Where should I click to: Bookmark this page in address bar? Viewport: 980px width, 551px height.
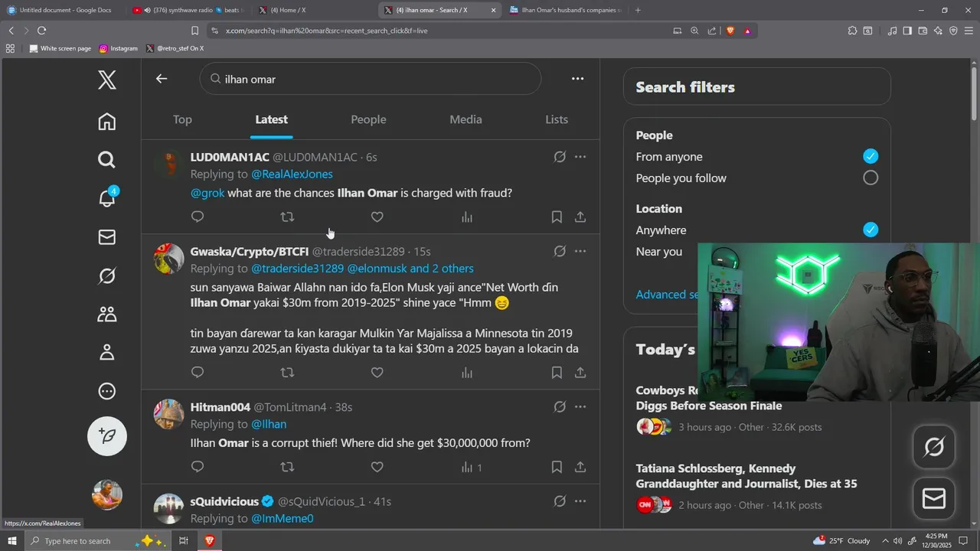194,31
